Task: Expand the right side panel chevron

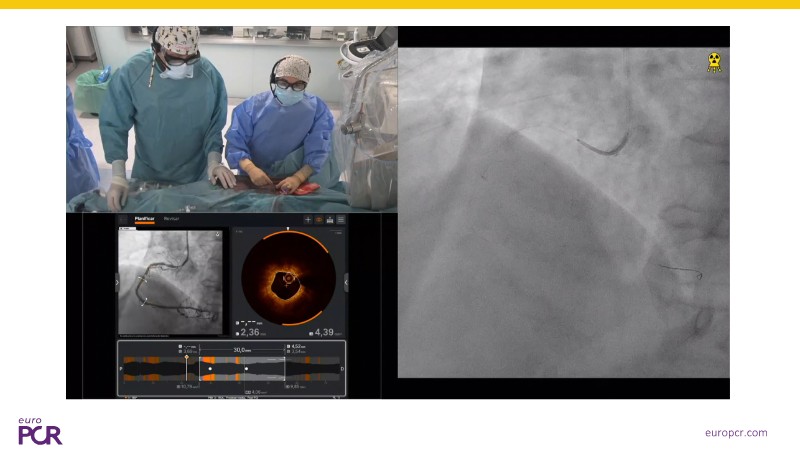Action: tap(346, 283)
